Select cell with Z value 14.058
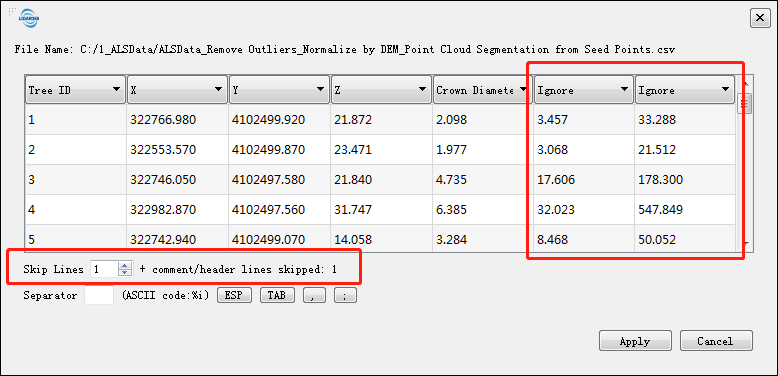This screenshot has height=376, width=778. coord(381,238)
